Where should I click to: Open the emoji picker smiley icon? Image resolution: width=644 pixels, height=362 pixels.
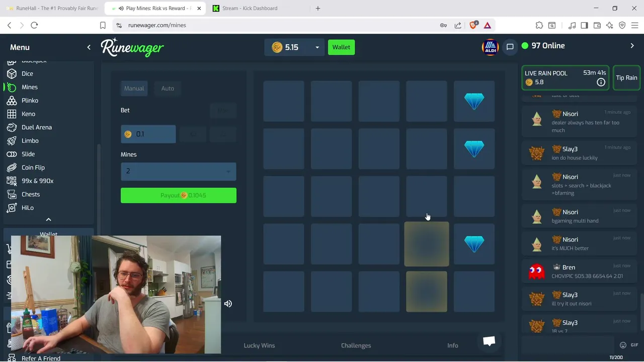coord(623,345)
